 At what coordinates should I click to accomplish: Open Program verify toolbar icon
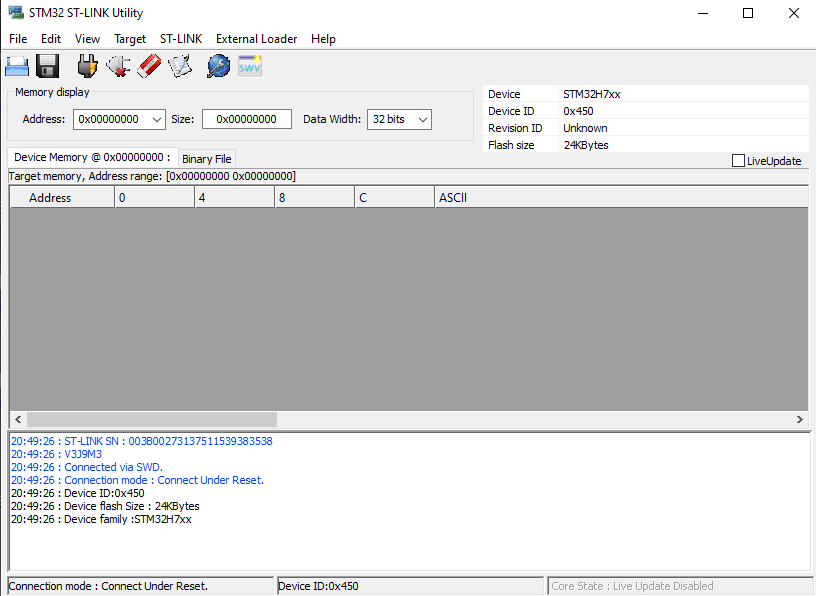[180, 66]
